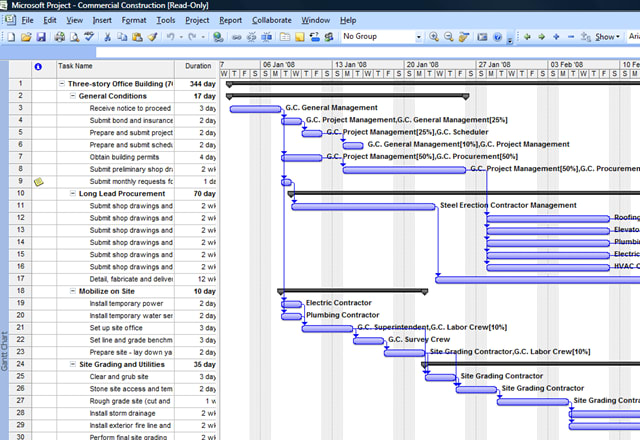Image resolution: width=640 pixels, height=440 pixels.
Task: Collapse the Site Grading and Utilities group
Action: pos(73,364)
